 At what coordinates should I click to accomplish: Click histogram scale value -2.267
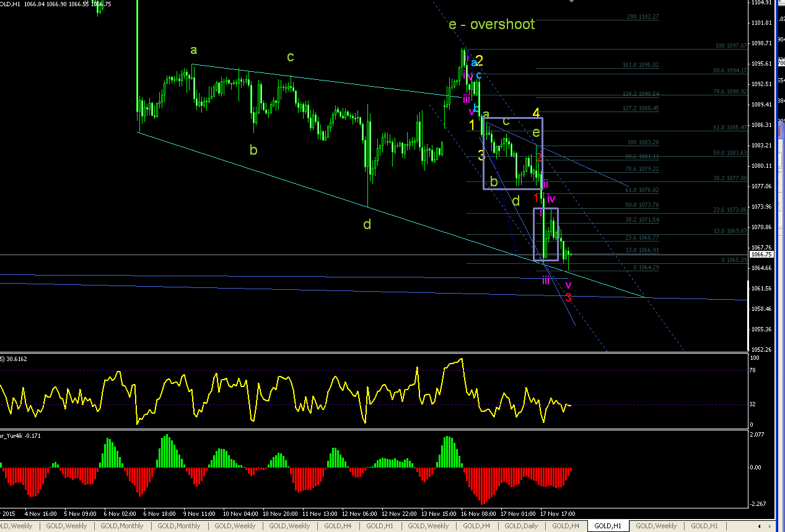759,504
